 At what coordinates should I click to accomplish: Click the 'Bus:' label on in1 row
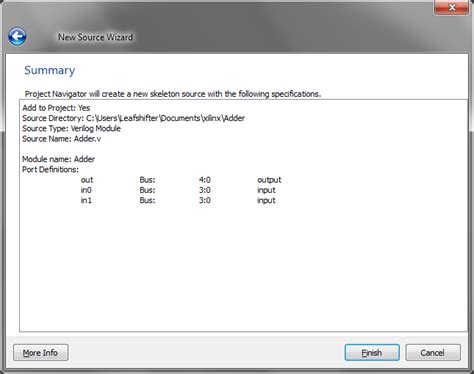(147, 201)
